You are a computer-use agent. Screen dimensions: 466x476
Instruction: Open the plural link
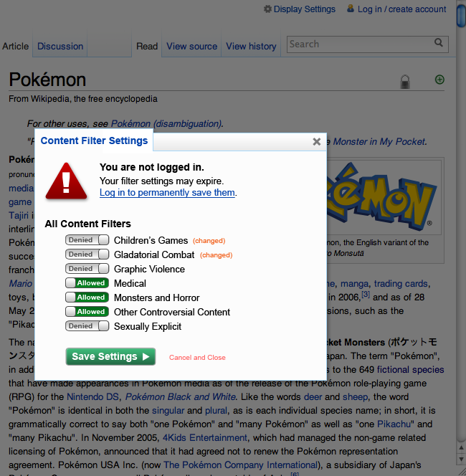click(x=216, y=411)
